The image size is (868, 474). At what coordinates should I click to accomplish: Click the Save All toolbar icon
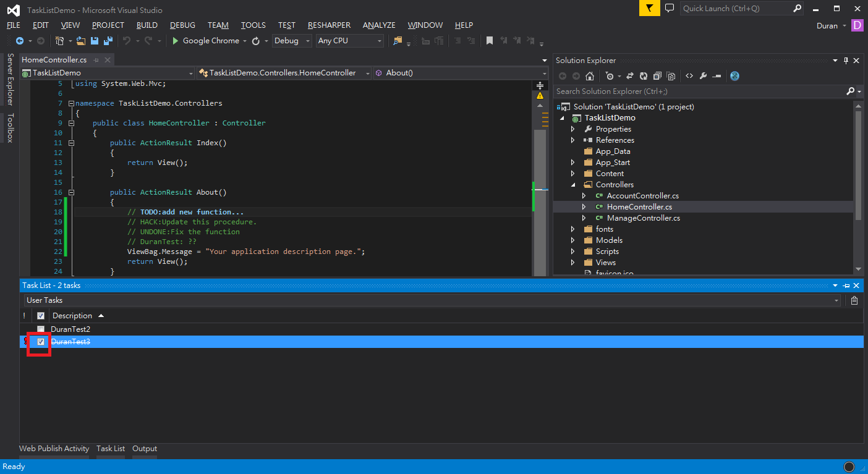coord(108,41)
